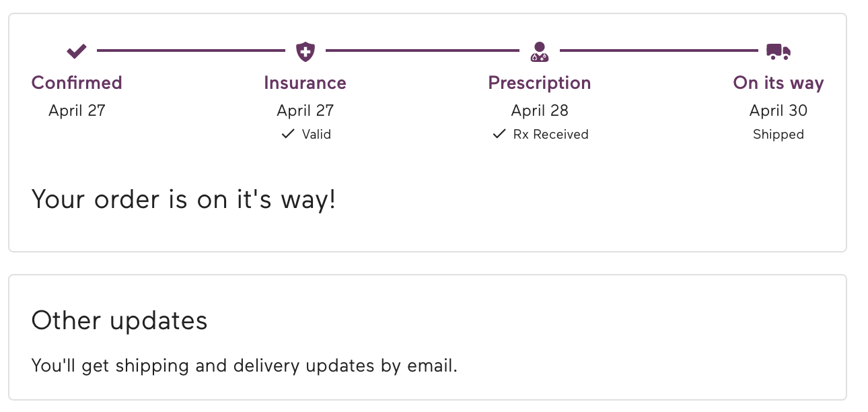Image resolution: width=868 pixels, height=412 pixels.
Task: Click the shipping and delivery updates email text
Action: pyautogui.click(x=244, y=366)
